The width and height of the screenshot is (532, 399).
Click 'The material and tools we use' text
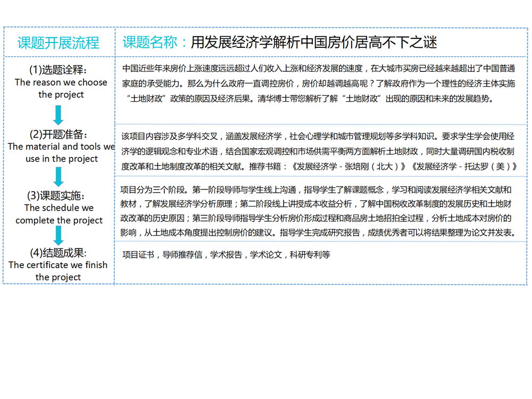coord(61,152)
